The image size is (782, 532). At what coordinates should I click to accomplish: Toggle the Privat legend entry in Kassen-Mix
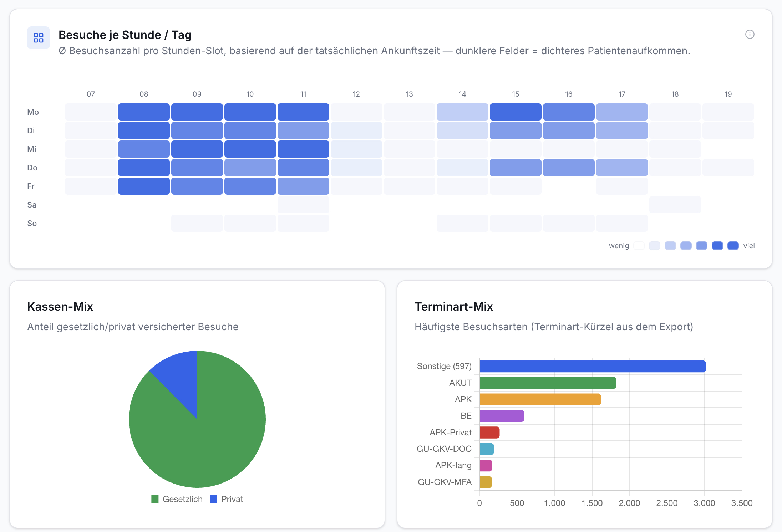click(227, 499)
